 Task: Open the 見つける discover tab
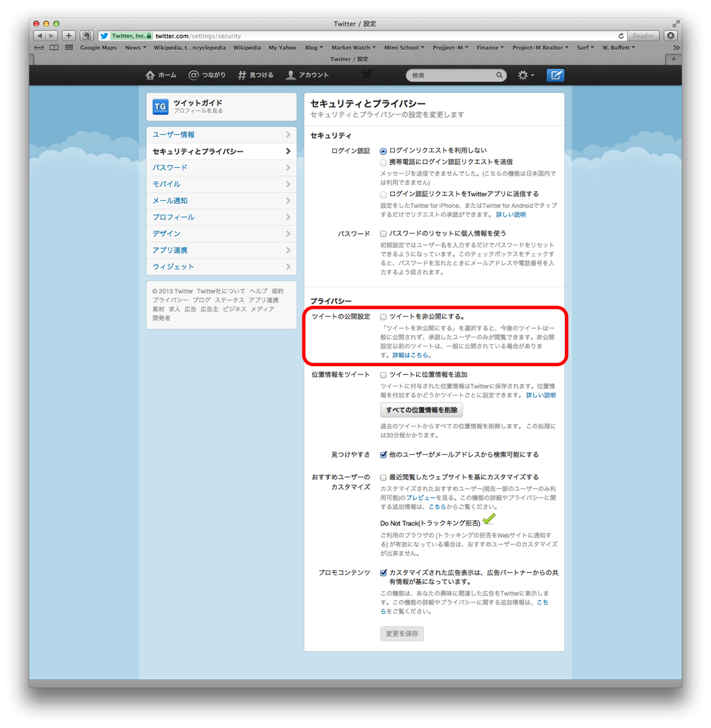[255, 75]
